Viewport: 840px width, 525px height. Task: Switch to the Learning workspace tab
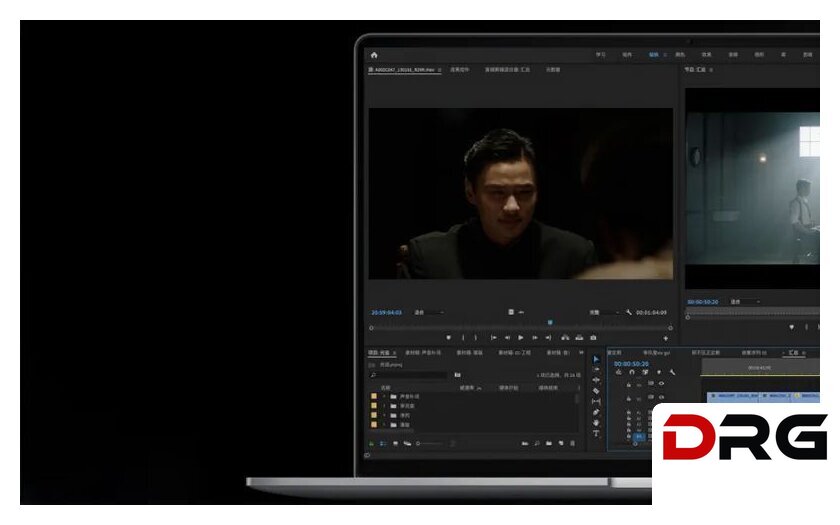point(601,55)
